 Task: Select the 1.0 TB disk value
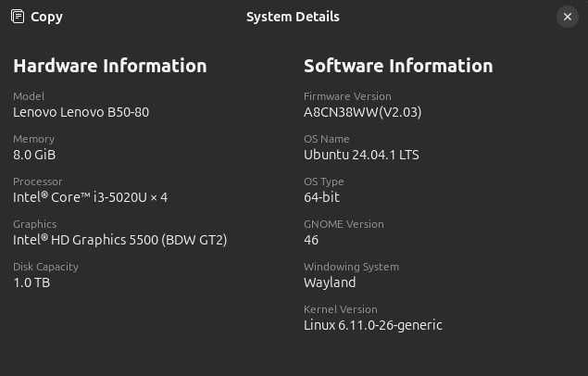pos(31,282)
